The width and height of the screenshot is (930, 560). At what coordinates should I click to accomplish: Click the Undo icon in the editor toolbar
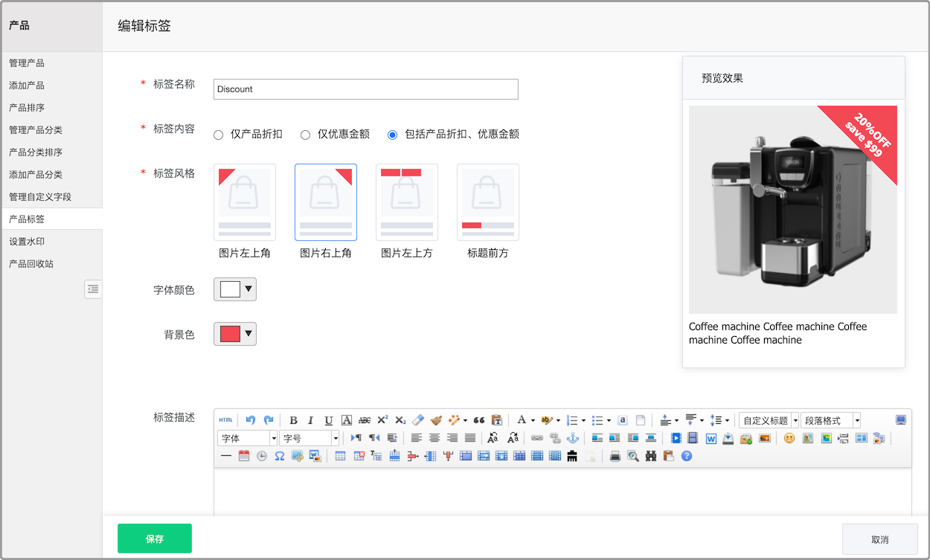250,420
